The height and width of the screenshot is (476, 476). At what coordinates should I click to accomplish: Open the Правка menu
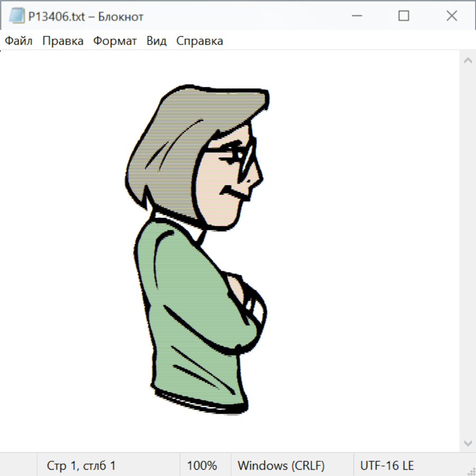(63, 41)
